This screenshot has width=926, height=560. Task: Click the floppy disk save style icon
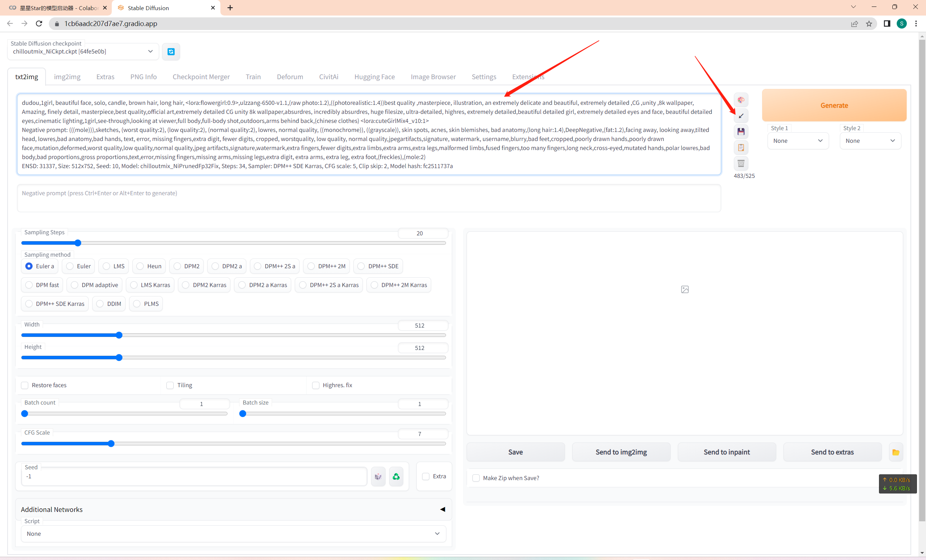point(741,132)
